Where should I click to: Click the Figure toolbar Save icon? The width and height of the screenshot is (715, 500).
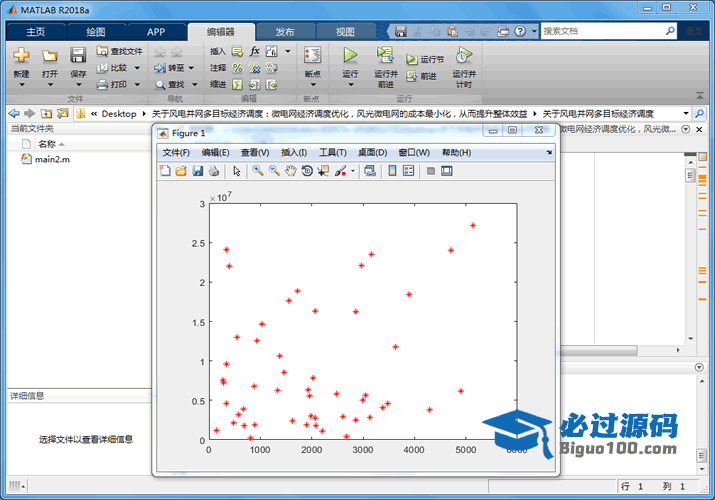[x=198, y=171]
